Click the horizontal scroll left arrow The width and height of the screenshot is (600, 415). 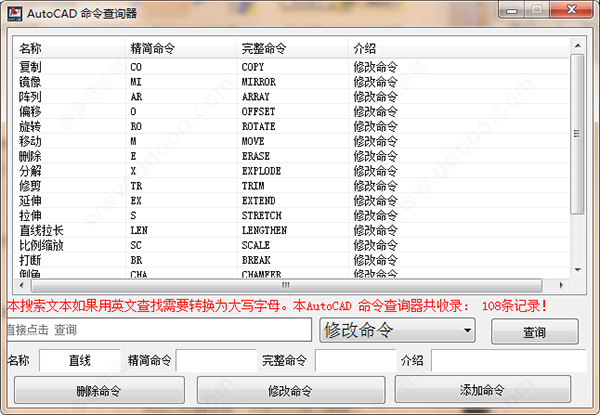(x=21, y=285)
